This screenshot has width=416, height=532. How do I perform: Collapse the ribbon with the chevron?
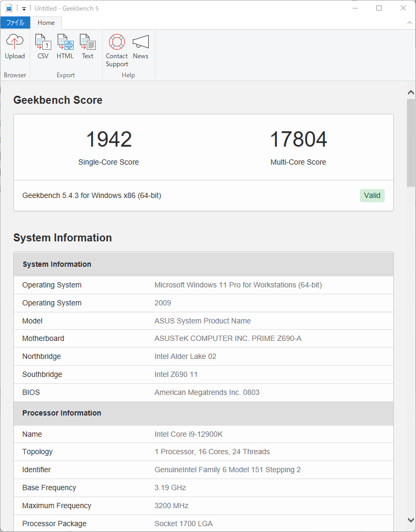(x=410, y=23)
